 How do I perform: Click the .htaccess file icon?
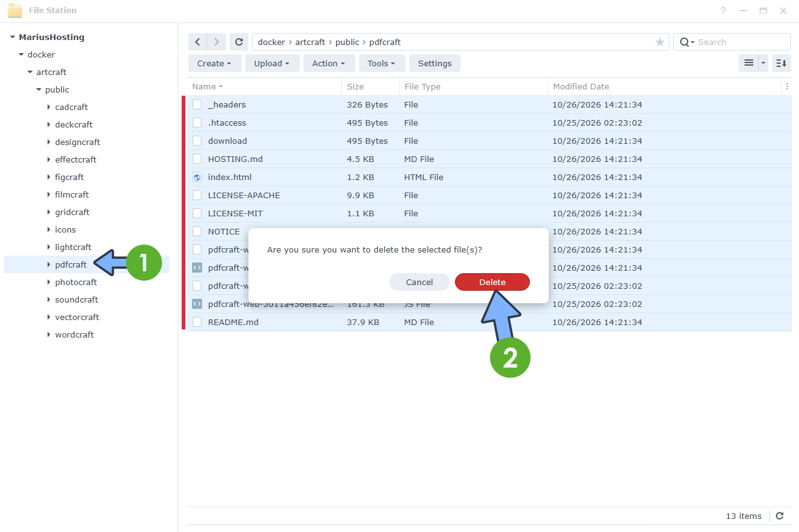pyautogui.click(x=197, y=123)
